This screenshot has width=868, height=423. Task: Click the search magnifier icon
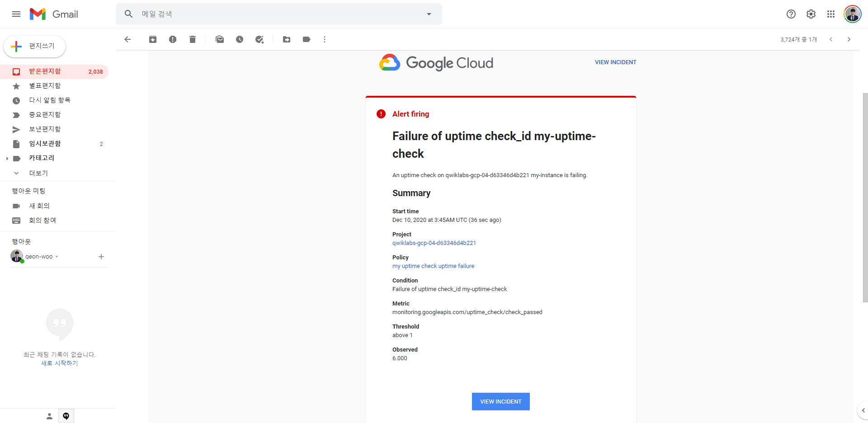coord(129,14)
